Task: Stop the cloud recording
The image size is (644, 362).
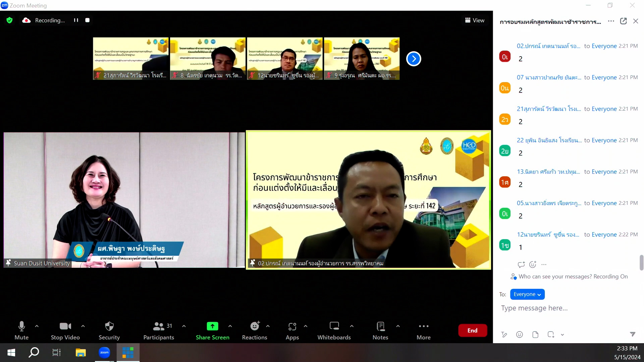Action: [x=88, y=20]
